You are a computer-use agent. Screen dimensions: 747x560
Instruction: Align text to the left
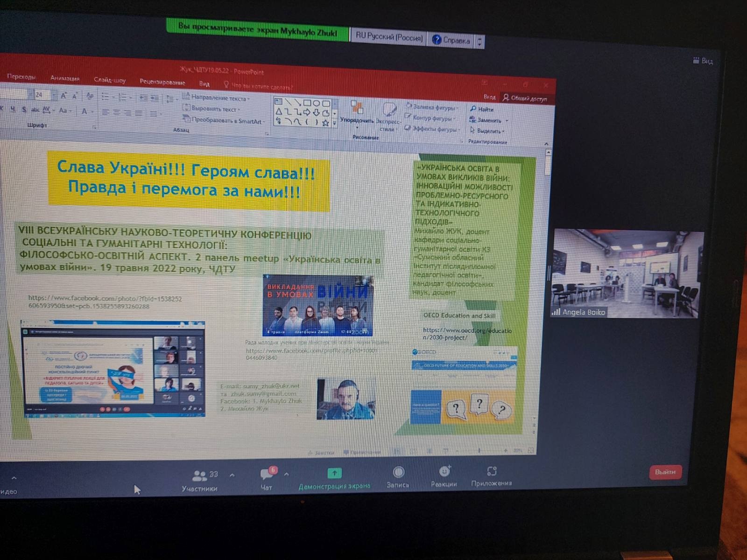[106, 112]
